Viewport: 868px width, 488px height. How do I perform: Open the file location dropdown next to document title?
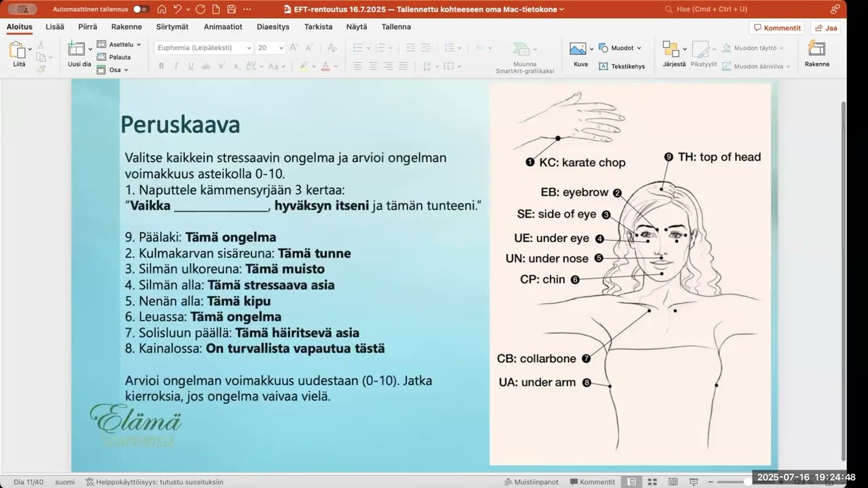(x=561, y=9)
